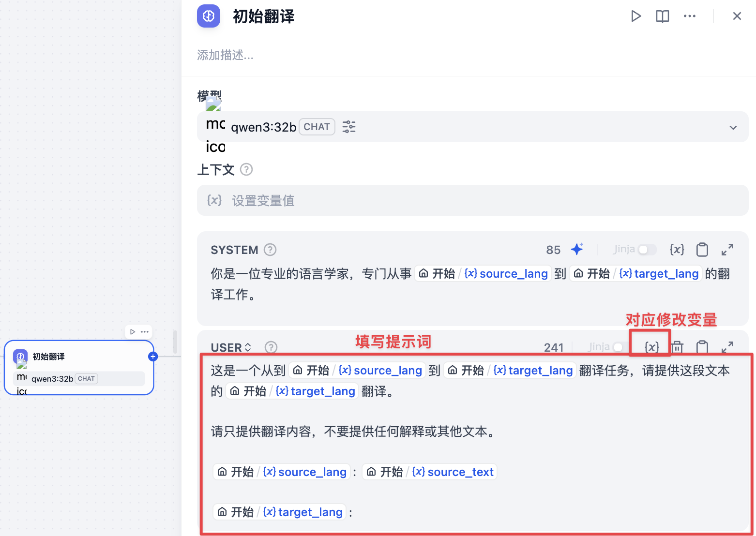Run the canvas node via its play icon
This screenshot has width=756, height=536.
point(133,332)
